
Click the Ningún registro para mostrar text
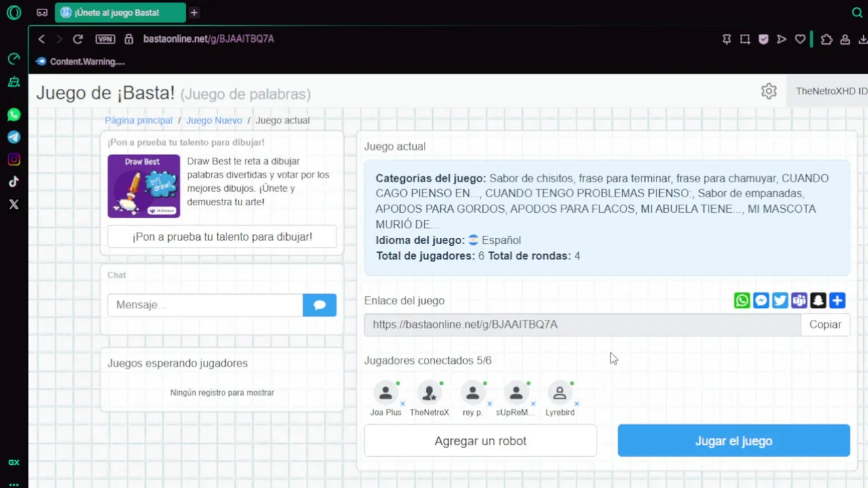click(222, 392)
